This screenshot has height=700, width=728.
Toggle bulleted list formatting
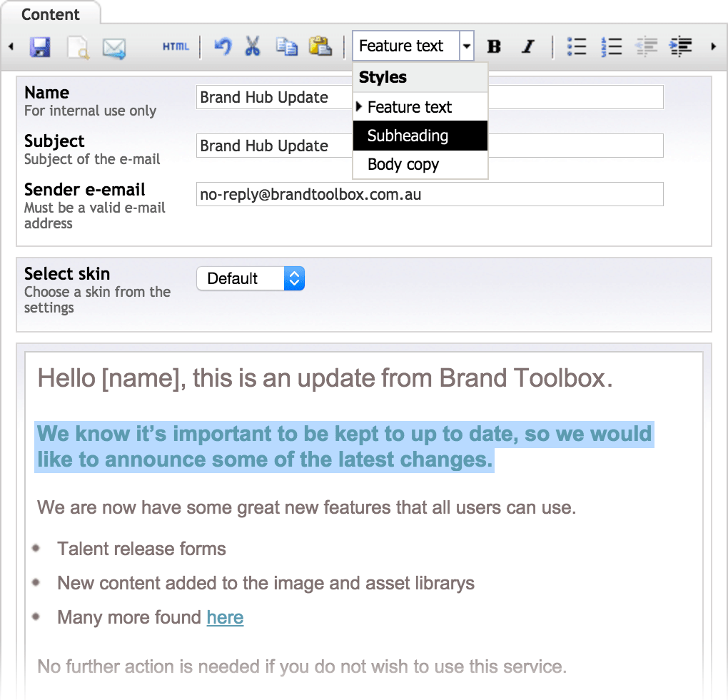coord(577,47)
